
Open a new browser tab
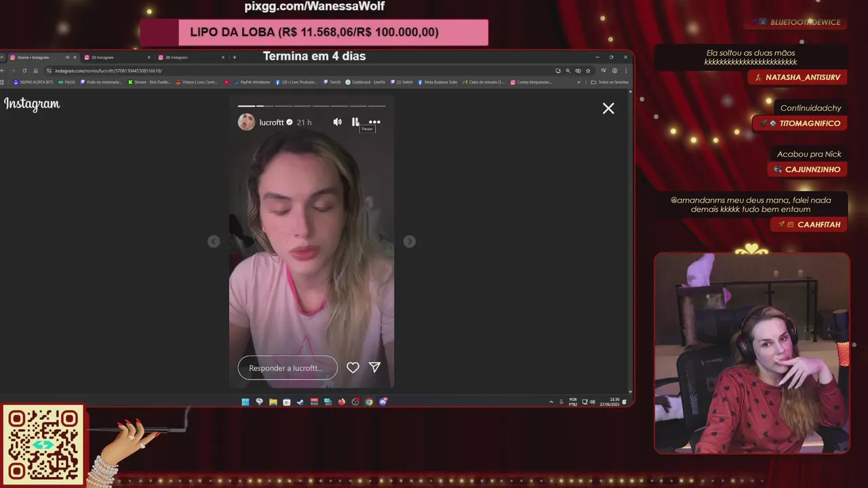[235, 57]
